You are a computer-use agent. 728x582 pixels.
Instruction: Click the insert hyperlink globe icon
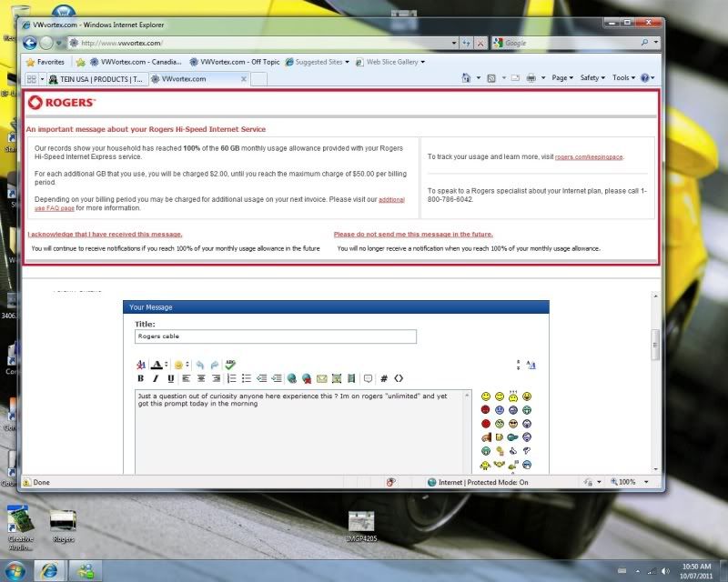291,378
